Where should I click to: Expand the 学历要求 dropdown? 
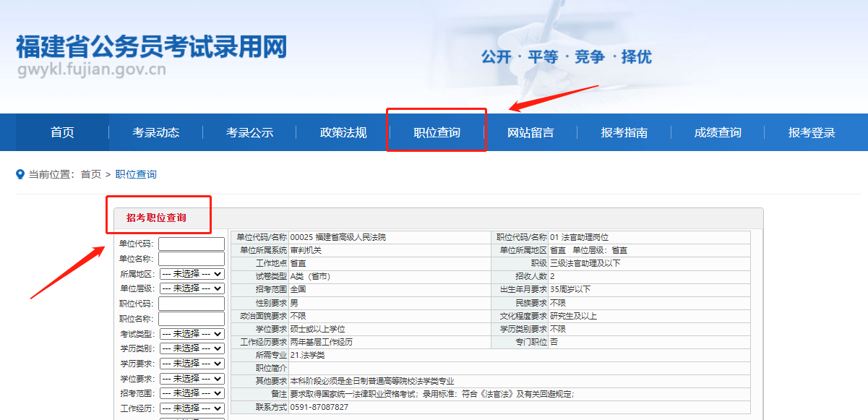[x=192, y=364]
